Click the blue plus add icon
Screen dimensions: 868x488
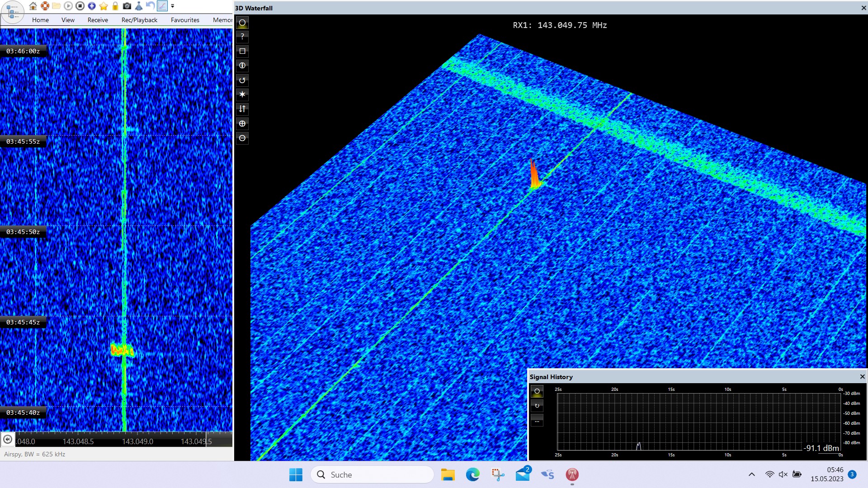92,6
